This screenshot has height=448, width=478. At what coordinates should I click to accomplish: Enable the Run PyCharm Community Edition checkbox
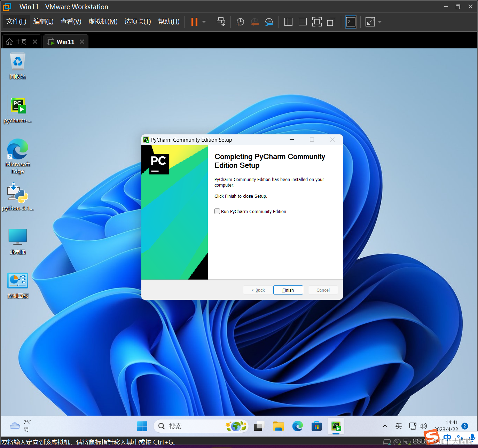217,211
